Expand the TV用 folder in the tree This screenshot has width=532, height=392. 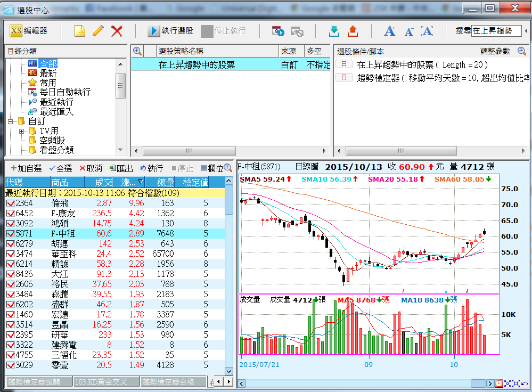coord(21,131)
